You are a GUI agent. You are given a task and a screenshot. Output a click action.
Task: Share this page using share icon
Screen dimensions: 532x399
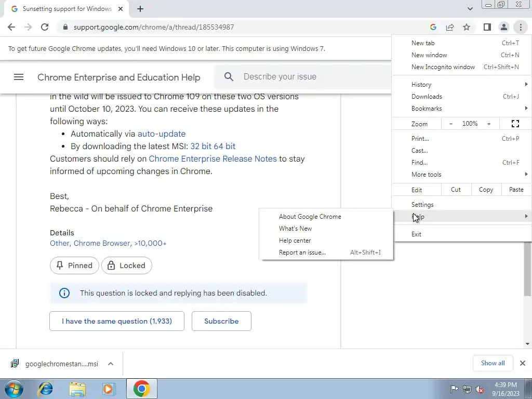[450, 27]
